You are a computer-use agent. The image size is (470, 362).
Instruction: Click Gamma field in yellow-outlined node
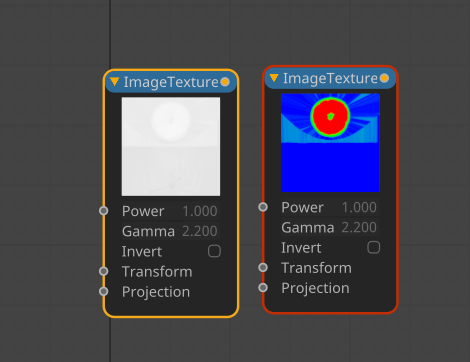(170, 231)
